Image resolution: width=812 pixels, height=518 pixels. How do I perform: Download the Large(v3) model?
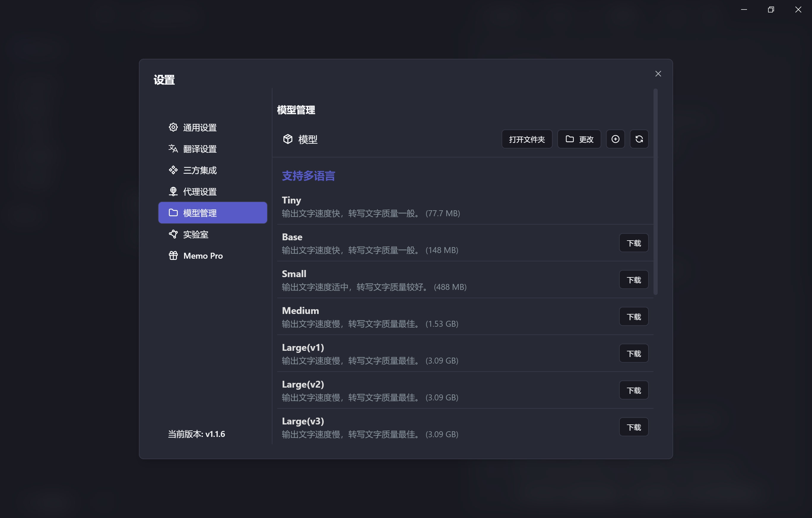click(633, 427)
